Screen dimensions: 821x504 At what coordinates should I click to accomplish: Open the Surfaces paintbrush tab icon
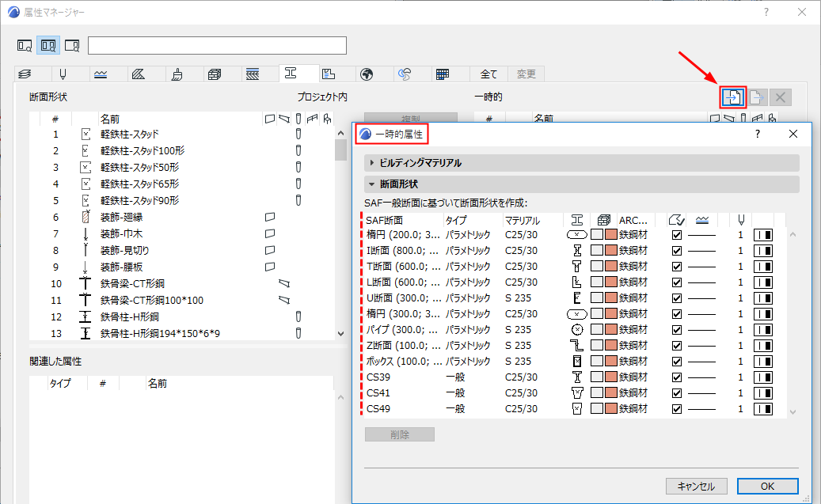tap(177, 74)
